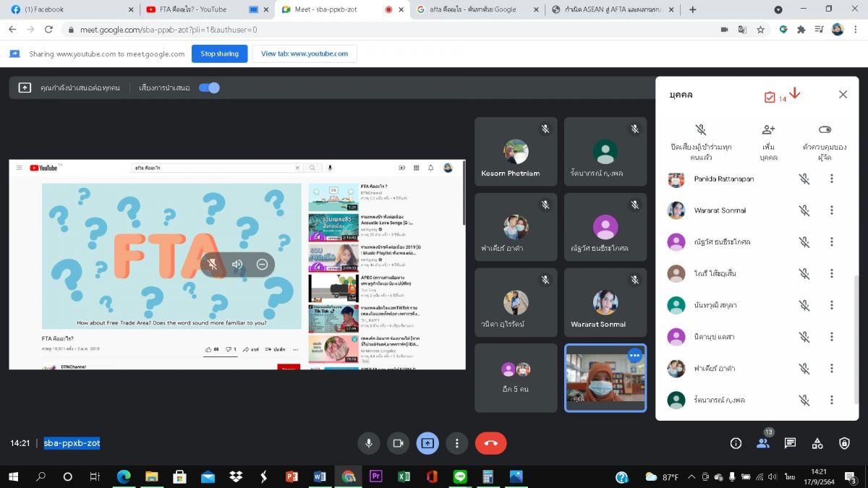
Task: Close the people side panel
Action: pos(843,95)
